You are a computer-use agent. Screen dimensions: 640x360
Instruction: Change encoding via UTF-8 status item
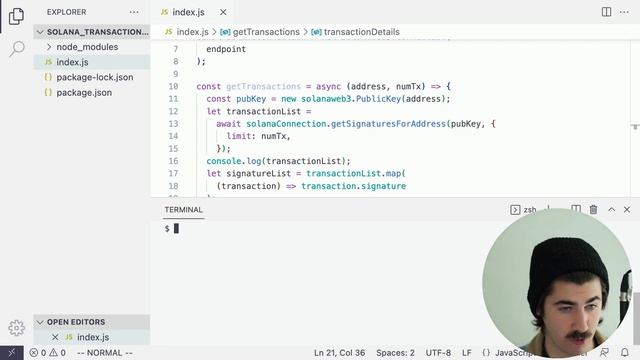click(438, 353)
